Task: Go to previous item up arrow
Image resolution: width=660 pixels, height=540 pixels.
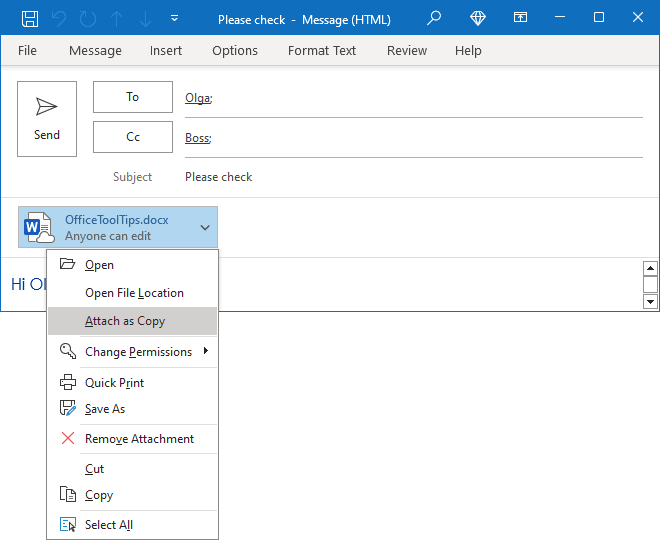Action: (117, 19)
